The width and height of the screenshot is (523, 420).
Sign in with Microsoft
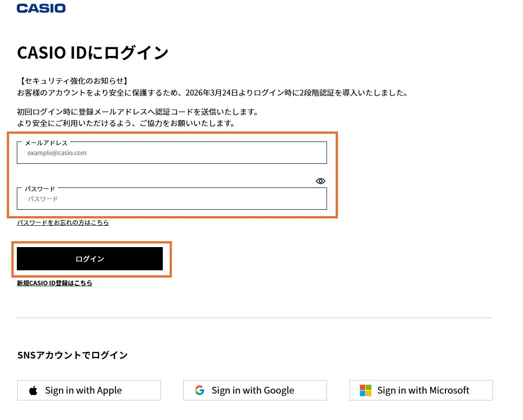[x=421, y=390]
